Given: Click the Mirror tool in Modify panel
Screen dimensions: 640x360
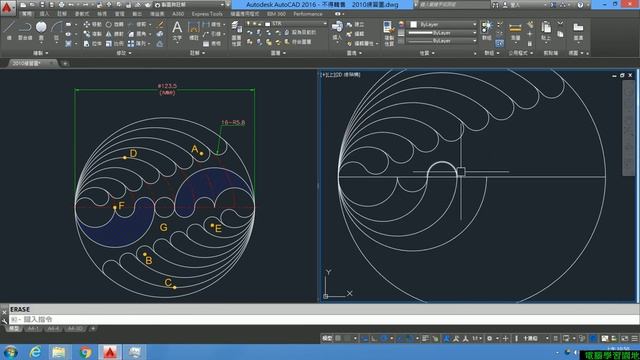Looking at the screenshot, I should click(114, 34).
